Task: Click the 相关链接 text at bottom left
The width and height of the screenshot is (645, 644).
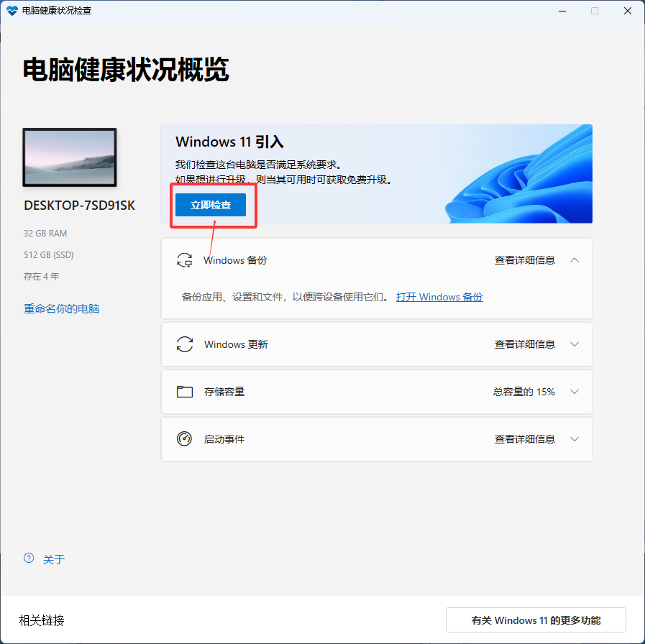Action: (x=41, y=620)
